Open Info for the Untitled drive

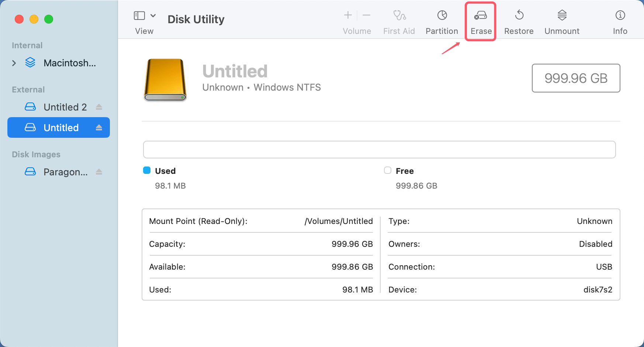click(620, 20)
